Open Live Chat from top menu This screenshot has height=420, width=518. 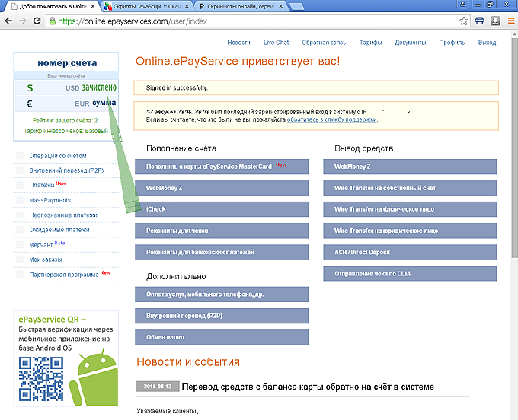coord(277,43)
